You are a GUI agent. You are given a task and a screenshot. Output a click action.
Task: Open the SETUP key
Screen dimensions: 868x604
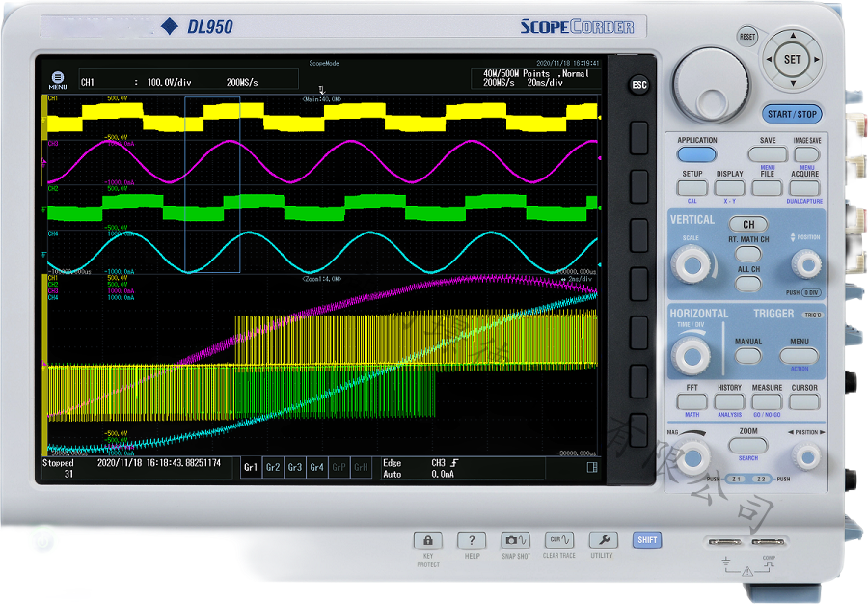tap(692, 188)
